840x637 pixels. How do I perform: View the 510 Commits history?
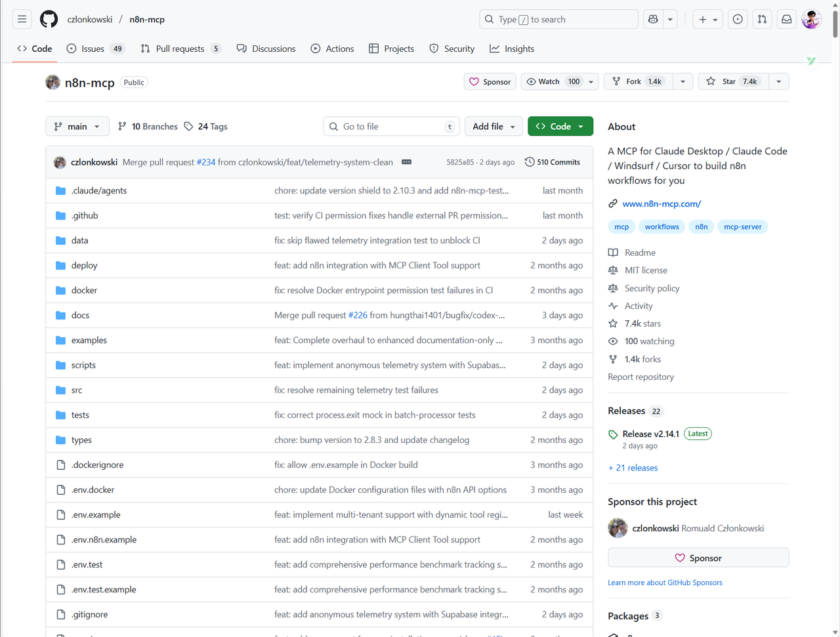[x=552, y=162]
